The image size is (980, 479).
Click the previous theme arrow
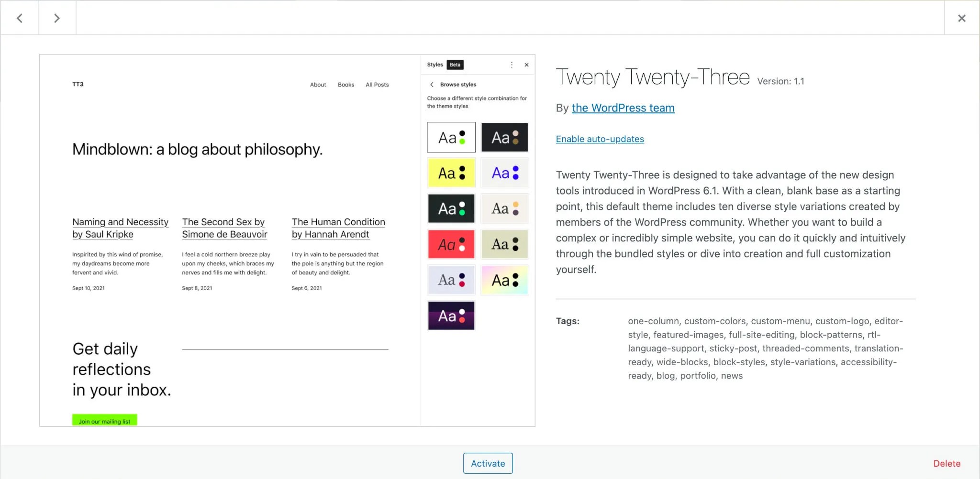coord(20,18)
